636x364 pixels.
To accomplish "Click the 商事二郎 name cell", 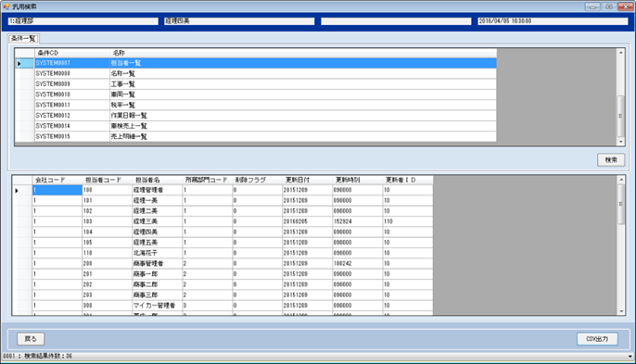I will [x=157, y=285].
